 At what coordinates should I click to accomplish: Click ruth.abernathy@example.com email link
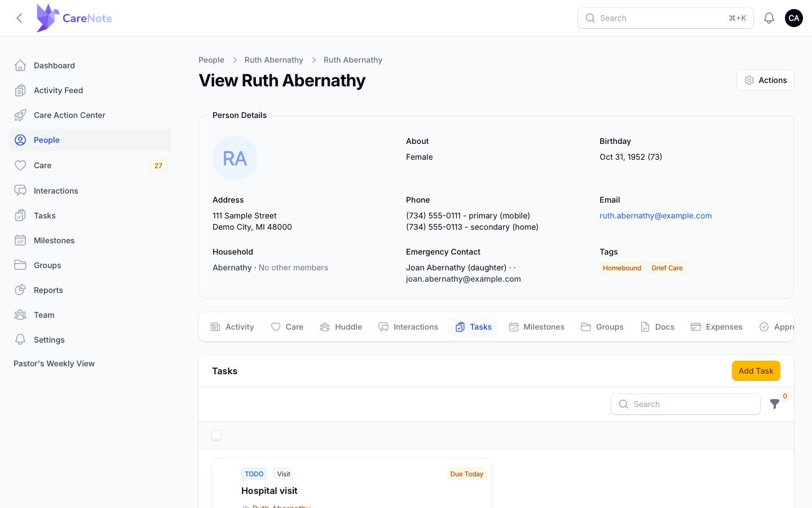(655, 216)
